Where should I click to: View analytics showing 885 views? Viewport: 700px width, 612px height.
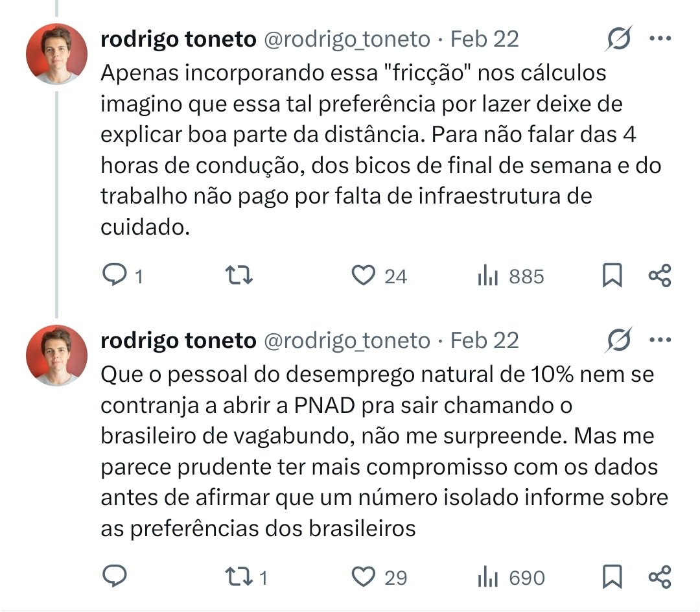487,277
